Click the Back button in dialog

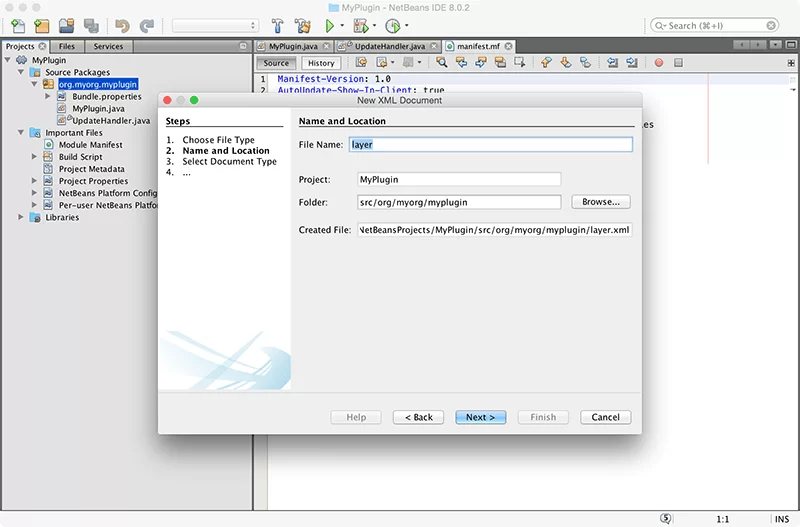tap(418, 417)
